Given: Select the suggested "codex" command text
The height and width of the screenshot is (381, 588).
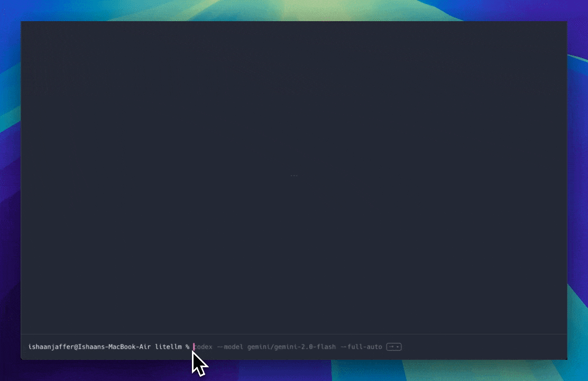Looking at the screenshot, I should point(204,347).
